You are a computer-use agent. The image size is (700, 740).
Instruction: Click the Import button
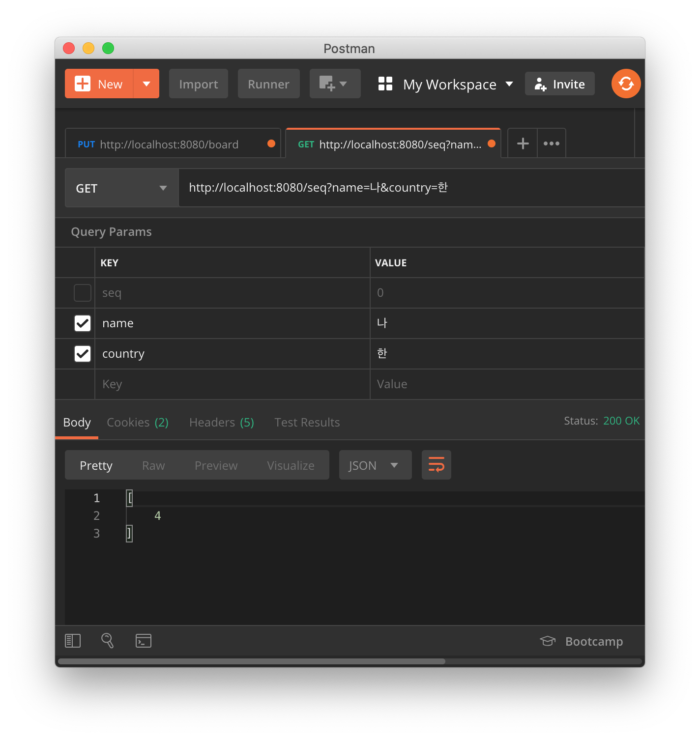(x=199, y=84)
